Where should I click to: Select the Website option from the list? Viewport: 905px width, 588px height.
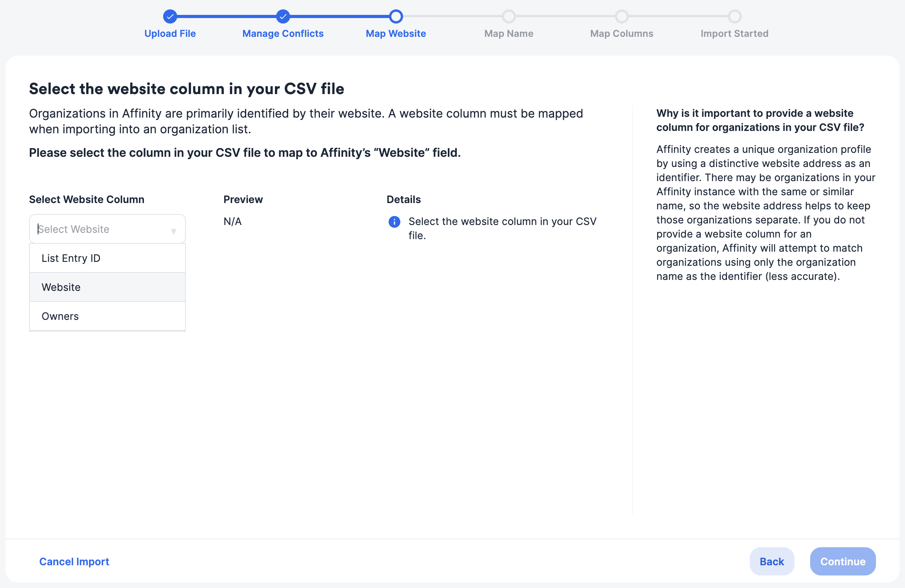[61, 287]
